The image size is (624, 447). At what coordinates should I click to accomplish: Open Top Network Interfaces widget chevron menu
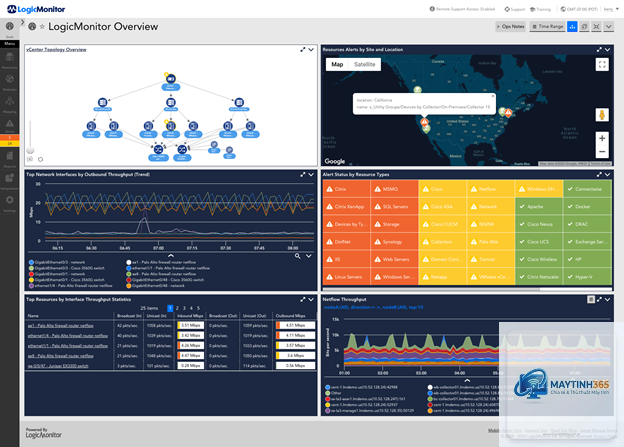pos(311,175)
